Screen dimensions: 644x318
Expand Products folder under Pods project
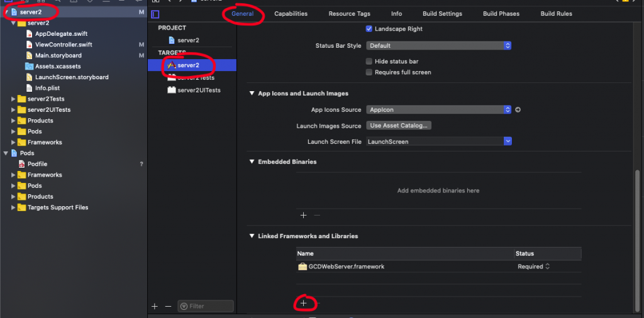tap(14, 197)
